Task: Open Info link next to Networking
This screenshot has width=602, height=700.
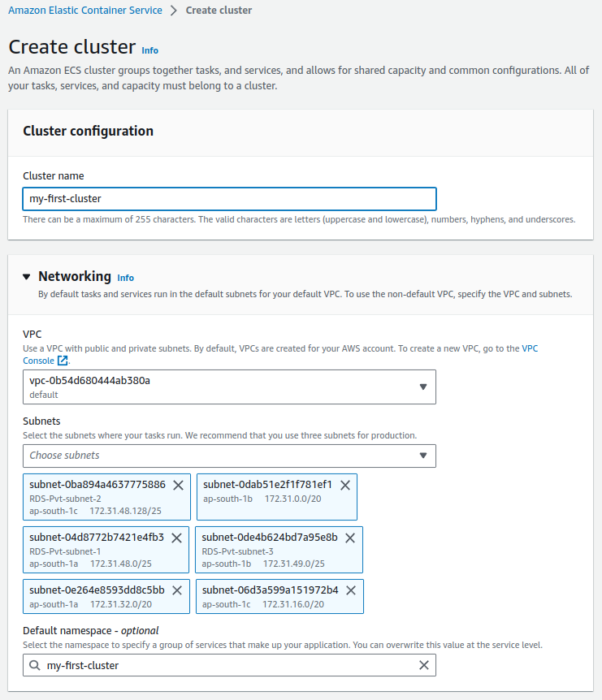Action: (x=125, y=278)
